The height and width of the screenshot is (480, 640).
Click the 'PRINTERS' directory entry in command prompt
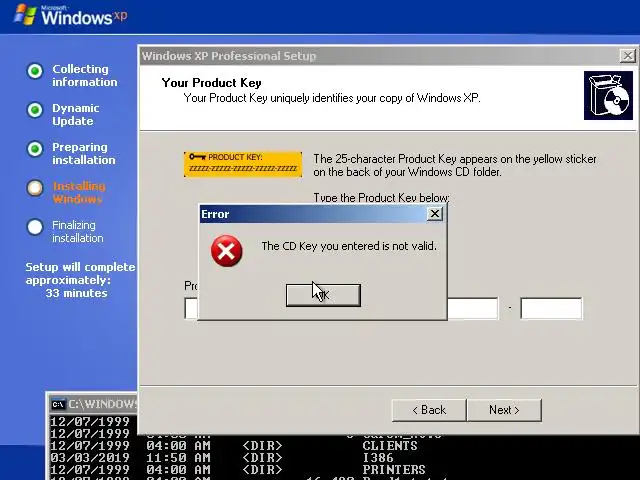tap(394, 469)
